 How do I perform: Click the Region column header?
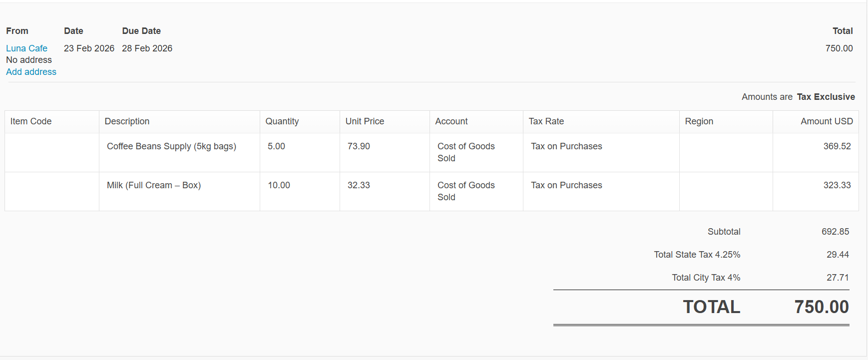[699, 121]
